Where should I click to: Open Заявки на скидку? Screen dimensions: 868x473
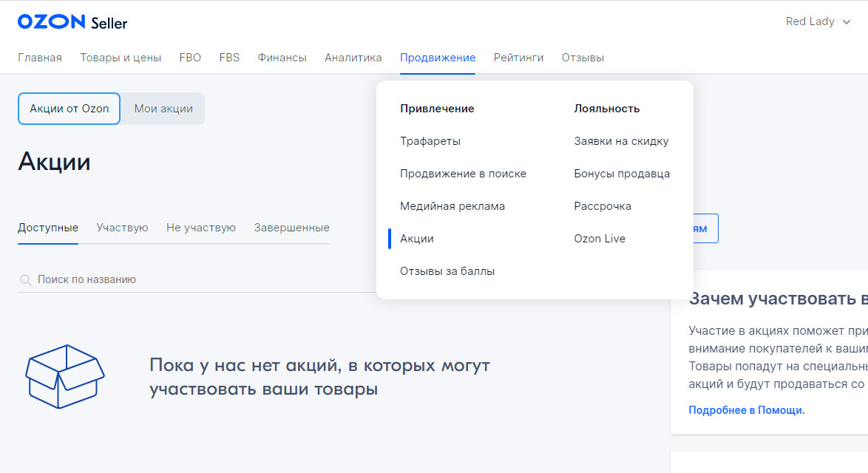[621, 141]
